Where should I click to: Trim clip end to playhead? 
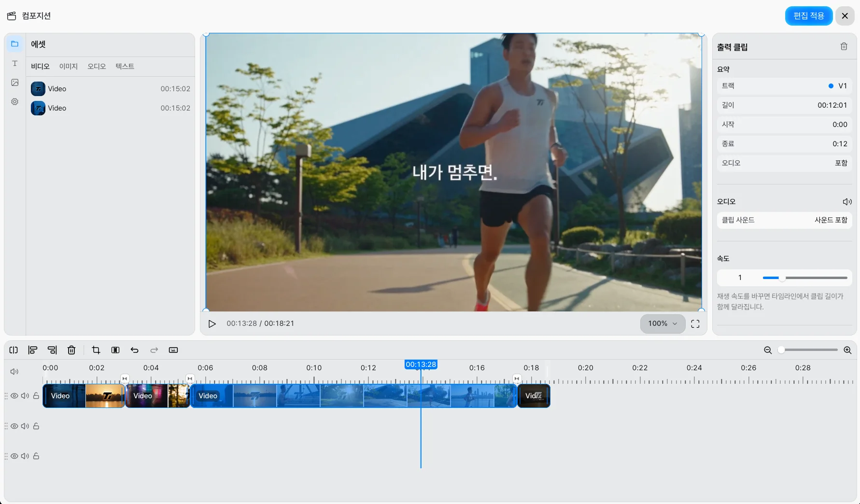[52, 350]
